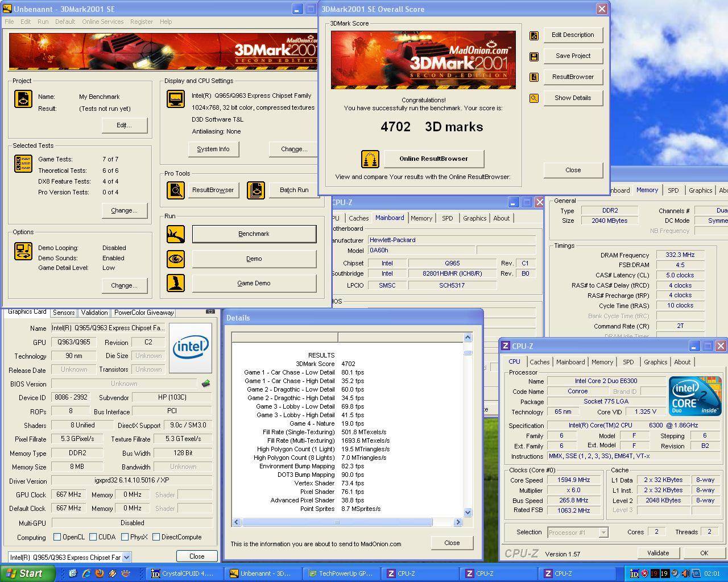Image resolution: width=728 pixels, height=582 pixels.
Task: Click the Display and CPU Settings monitor icon
Action: (x=176, y=99)
